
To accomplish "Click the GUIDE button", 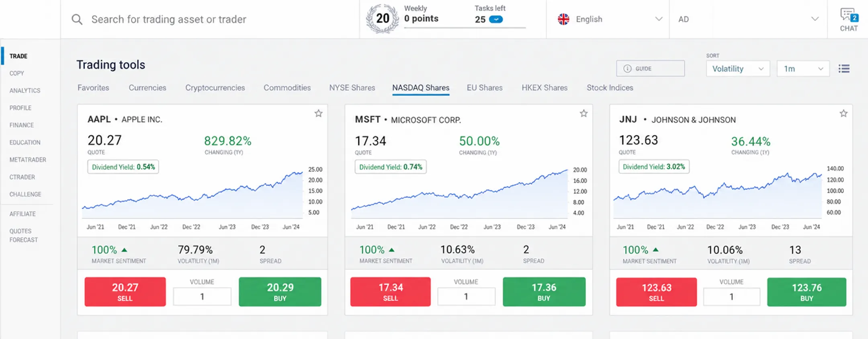I will 650,68.
